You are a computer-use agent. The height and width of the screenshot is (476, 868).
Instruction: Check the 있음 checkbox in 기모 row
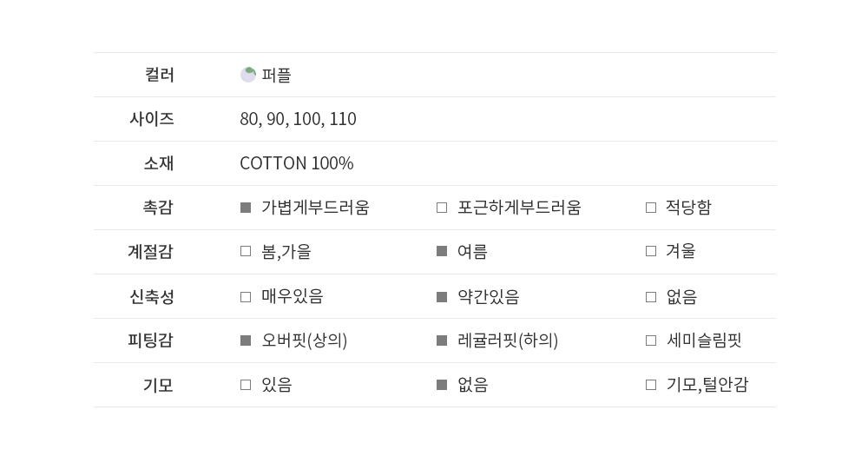[246, 385]
